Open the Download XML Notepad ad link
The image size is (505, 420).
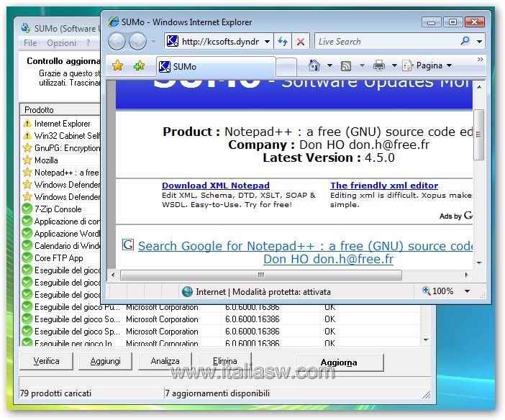(216, 186)
